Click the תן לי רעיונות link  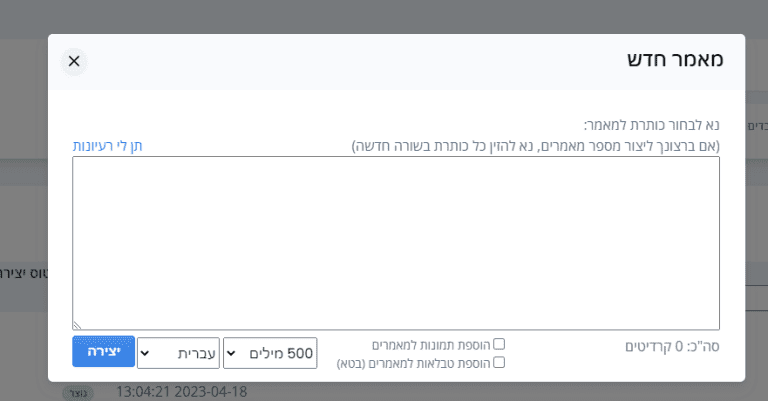tap(107, 146)
